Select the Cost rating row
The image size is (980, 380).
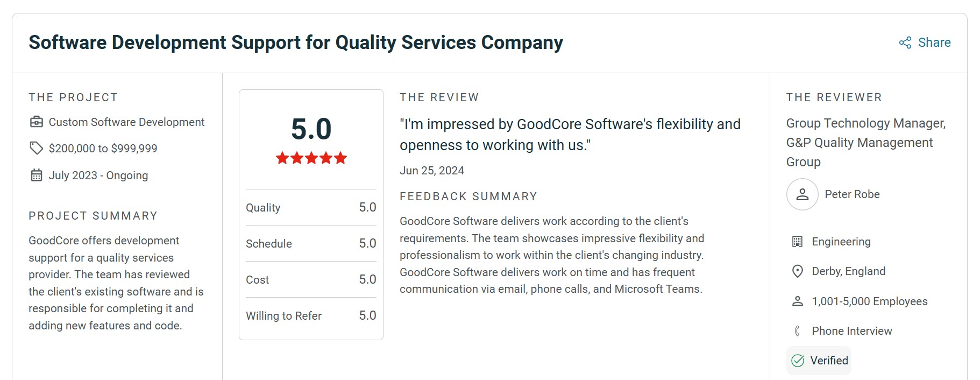point(311,279)
